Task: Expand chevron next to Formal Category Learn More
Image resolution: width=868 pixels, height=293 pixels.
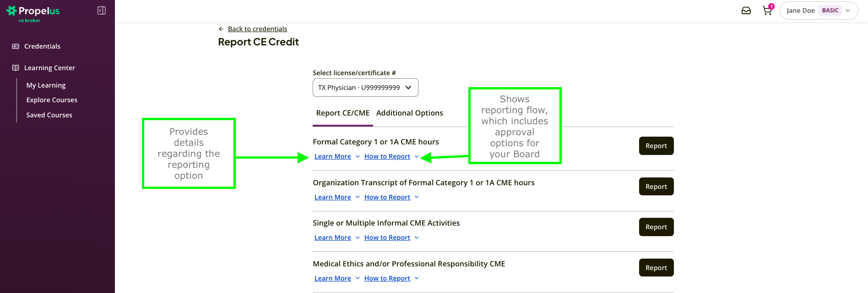Action: 358,157
